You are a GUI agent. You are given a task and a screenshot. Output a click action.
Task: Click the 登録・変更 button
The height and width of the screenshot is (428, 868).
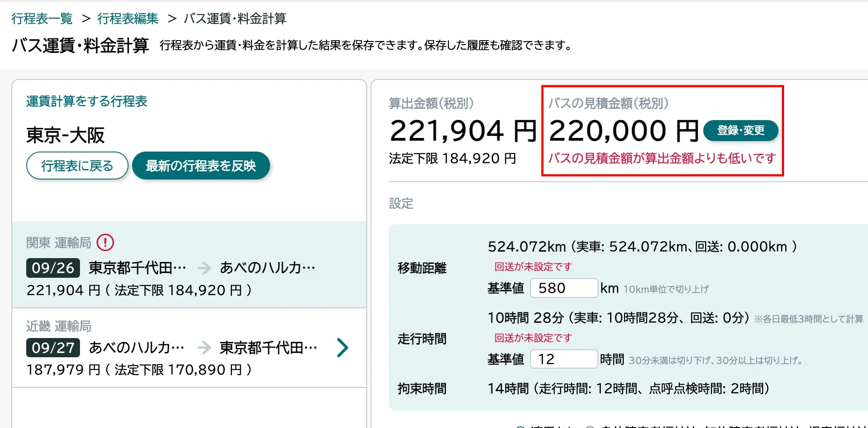point(740,130)
